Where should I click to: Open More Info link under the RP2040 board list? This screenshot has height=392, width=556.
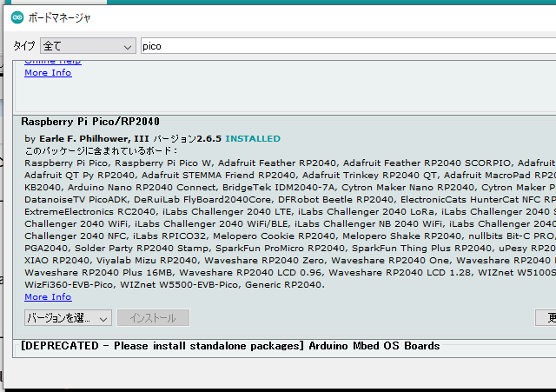coord(48,296)
